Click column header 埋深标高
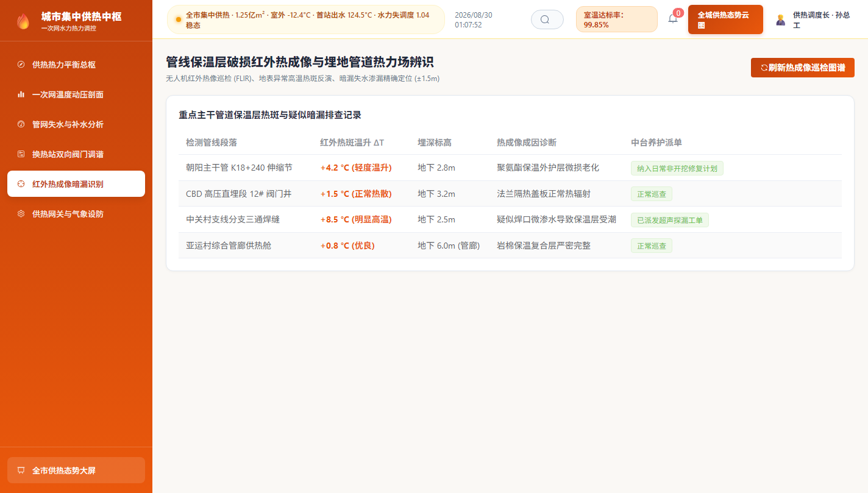Image resolution: width=868 pixels, height=493 pixels. 435,143
